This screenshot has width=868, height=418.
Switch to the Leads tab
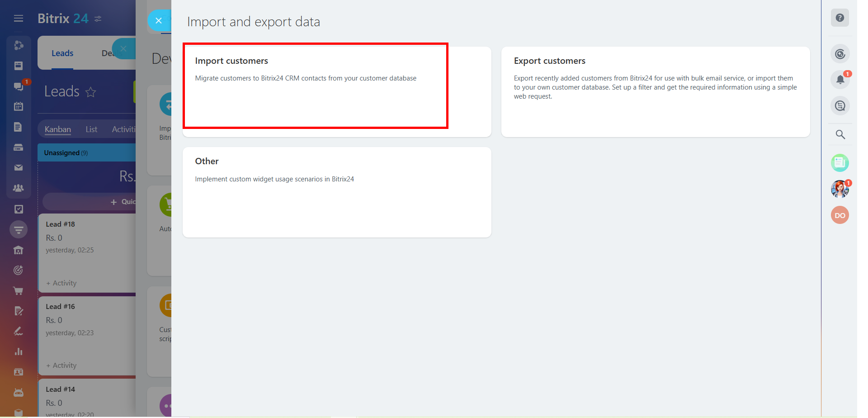click(62, 53)
